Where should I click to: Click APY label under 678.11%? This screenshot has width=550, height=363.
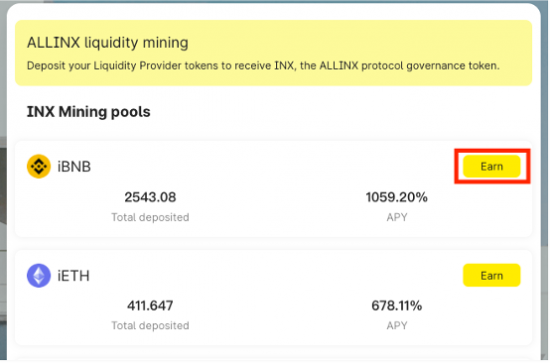click(x=397, y=326)
